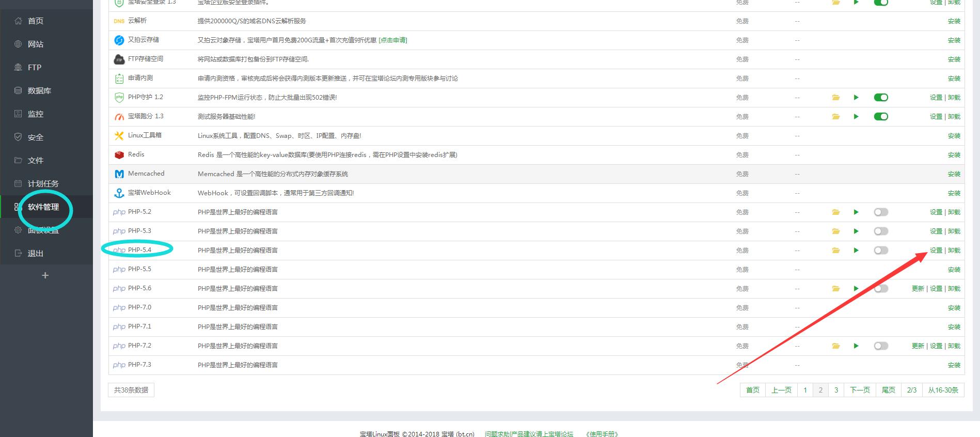The height and width of the screenshot is (437, 980).
Task: Open folder icon for PHP守护 1.2
Action: 835,98
